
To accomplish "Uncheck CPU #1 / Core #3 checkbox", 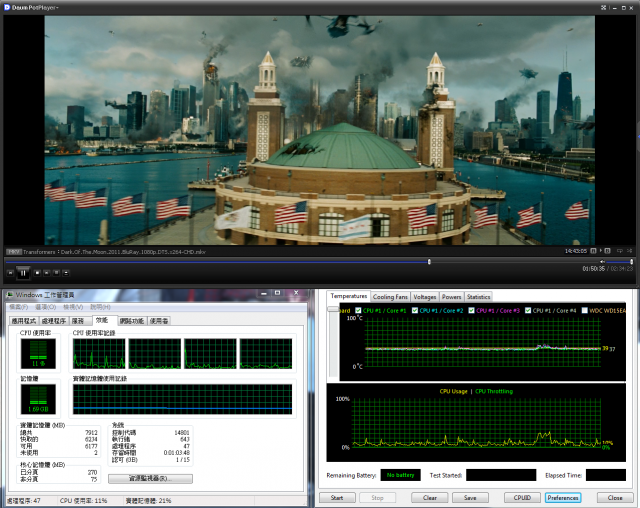I will tap(471, 311).
